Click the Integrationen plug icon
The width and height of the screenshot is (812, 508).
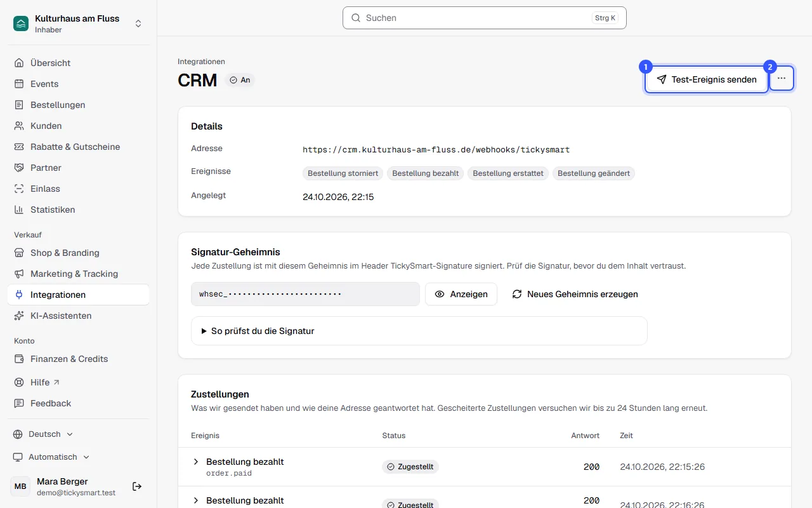coord(19,295)
